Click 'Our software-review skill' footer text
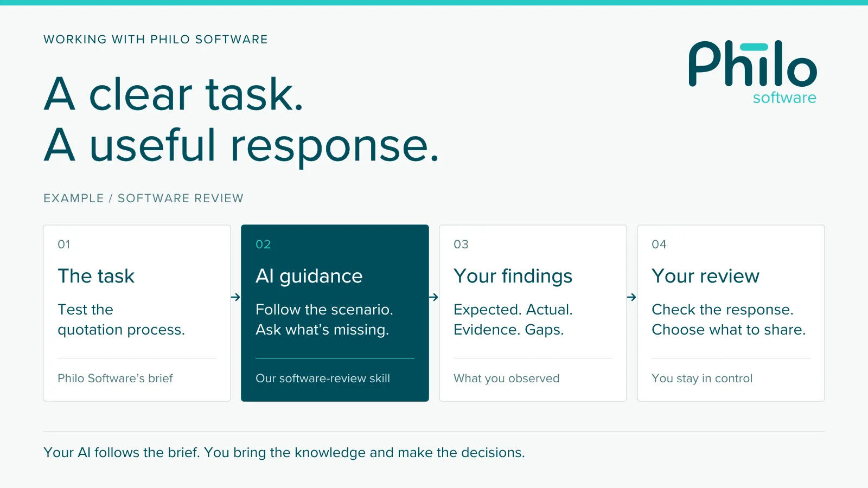This screenshot has height=488, width=868. click(323, 378)
